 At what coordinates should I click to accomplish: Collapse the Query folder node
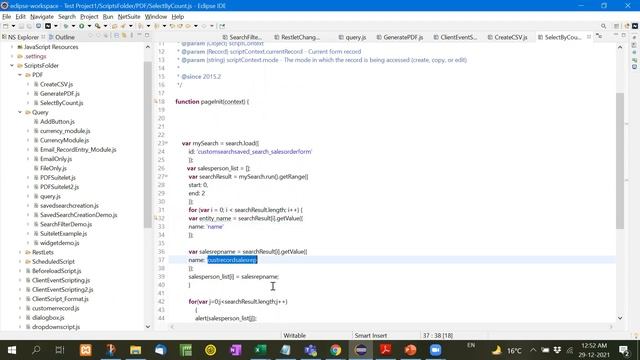pos(20,112)
